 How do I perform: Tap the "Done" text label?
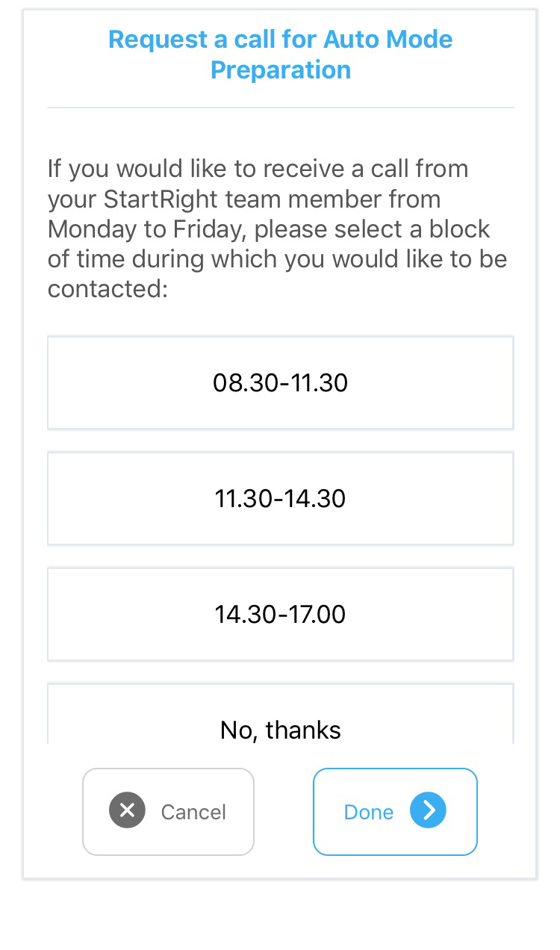[x=368, y=812]
